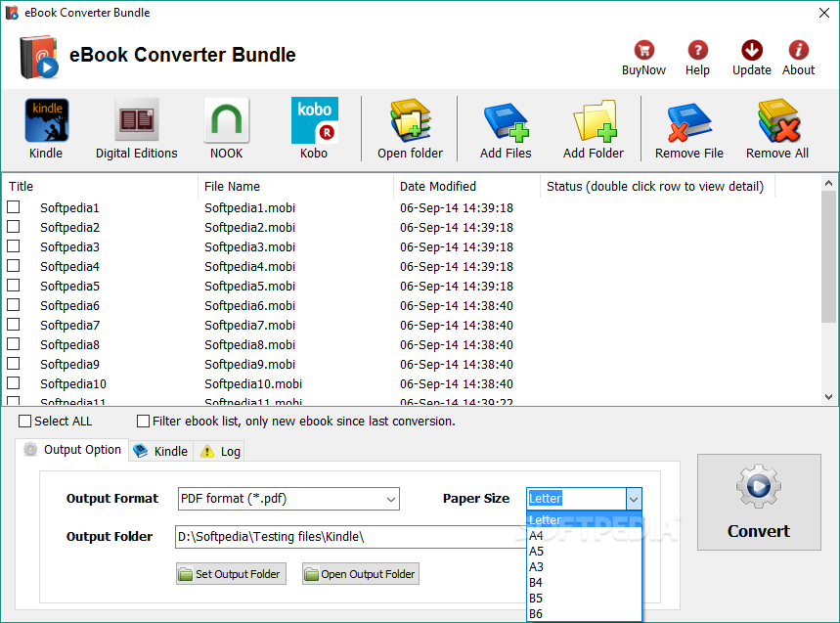Switch to the Log tab
The image size is (840, 623).
220,451
